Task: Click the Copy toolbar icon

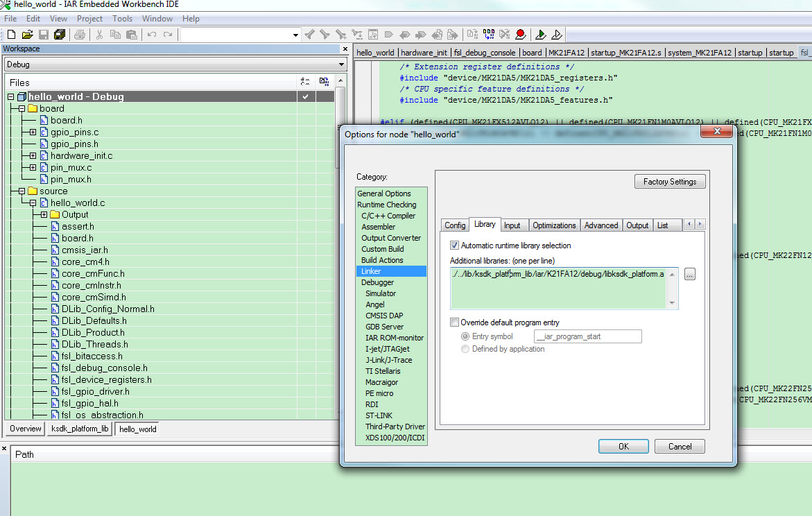Action: (x=116, y=35)
